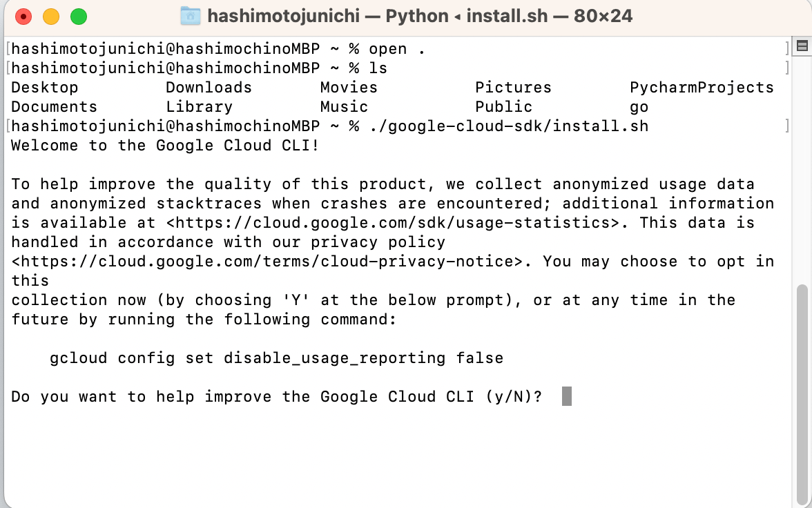Click the gcloud config set command line
This screenshot has height=508, width=812.
tap(276, 358)
